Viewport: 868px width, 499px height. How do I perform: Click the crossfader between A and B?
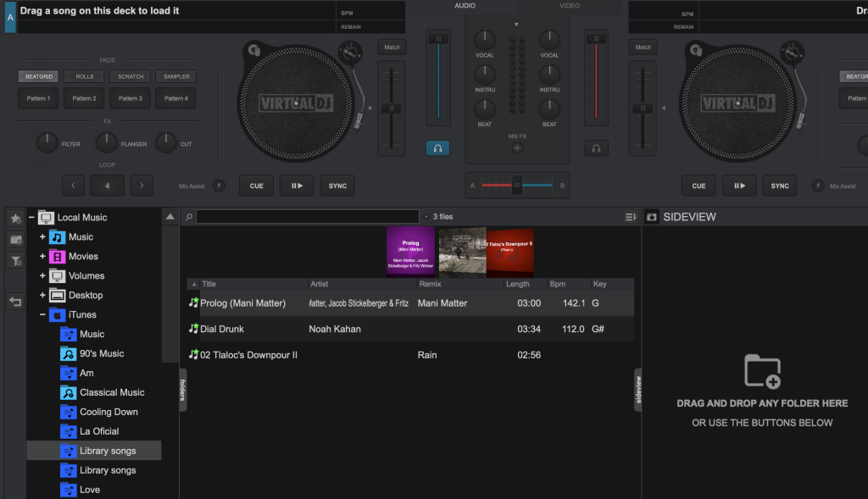[516, 185]
